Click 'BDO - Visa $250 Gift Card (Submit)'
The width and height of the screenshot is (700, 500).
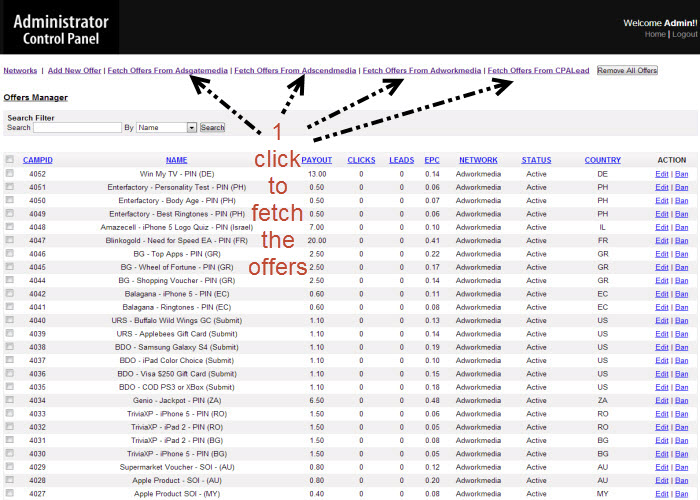(177, 374)
